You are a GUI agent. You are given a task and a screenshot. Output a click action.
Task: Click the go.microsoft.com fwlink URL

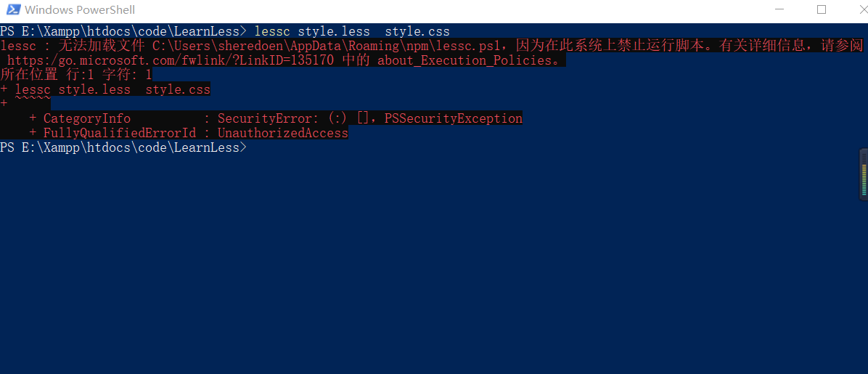pos(171,60)
